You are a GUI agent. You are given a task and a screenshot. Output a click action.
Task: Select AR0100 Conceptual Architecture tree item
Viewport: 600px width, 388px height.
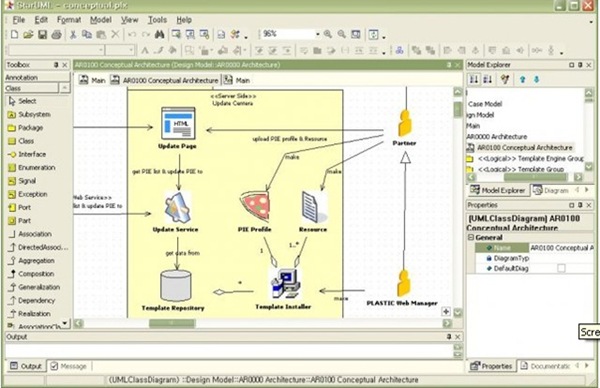pyautogui.click(x=520, y=148)
